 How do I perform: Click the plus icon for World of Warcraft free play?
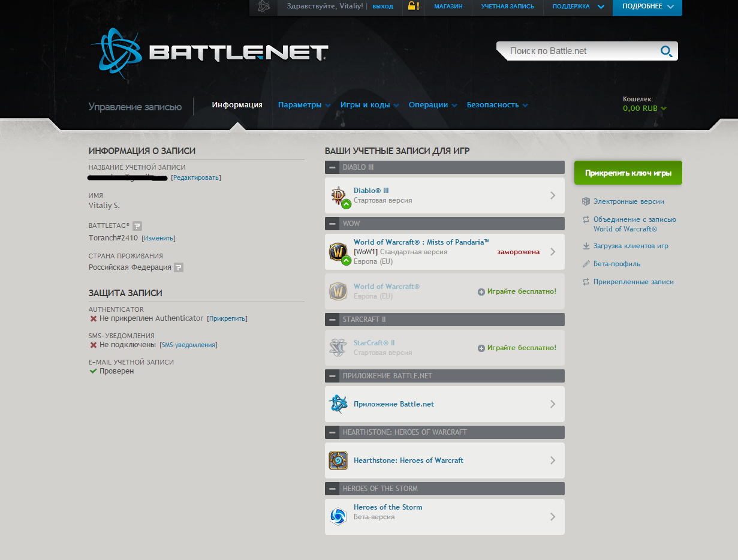(x=481, y=292)
